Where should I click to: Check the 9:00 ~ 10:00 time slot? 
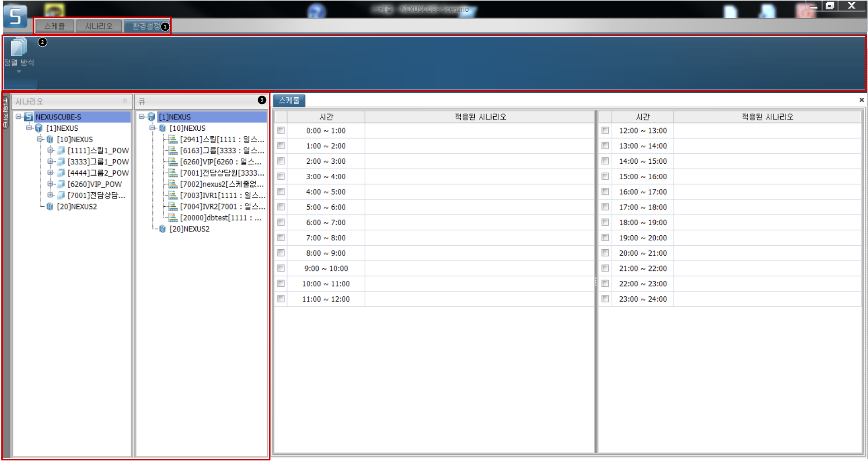(x=281, y=268)
